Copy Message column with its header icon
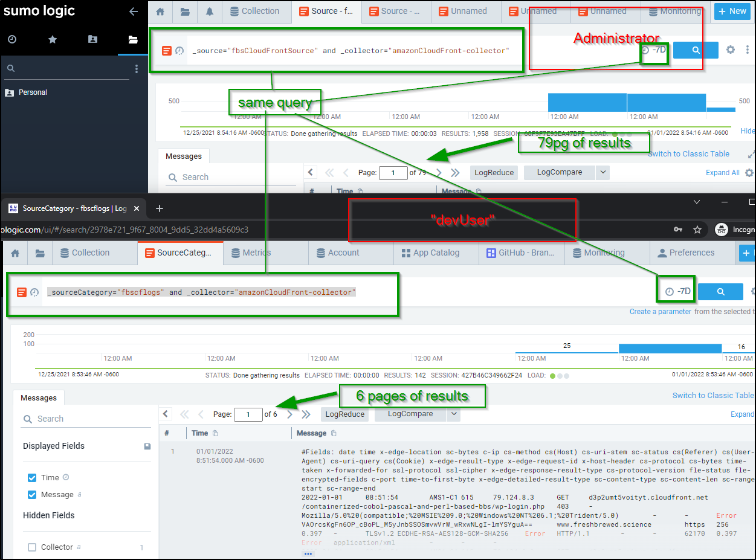This screenshot has height=560, width=756. point(333,433)
